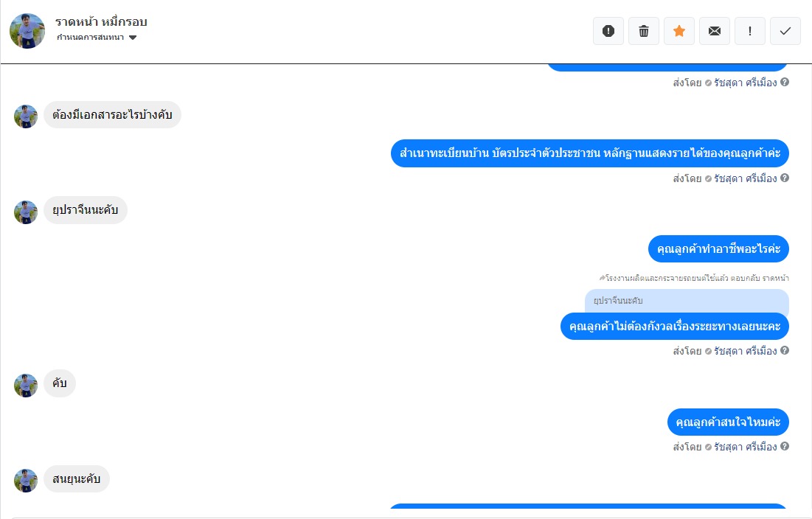The image size is (812, 519).
Task: Open the กำหนดการสนทนา dropdown arrow
Action: 133,38
